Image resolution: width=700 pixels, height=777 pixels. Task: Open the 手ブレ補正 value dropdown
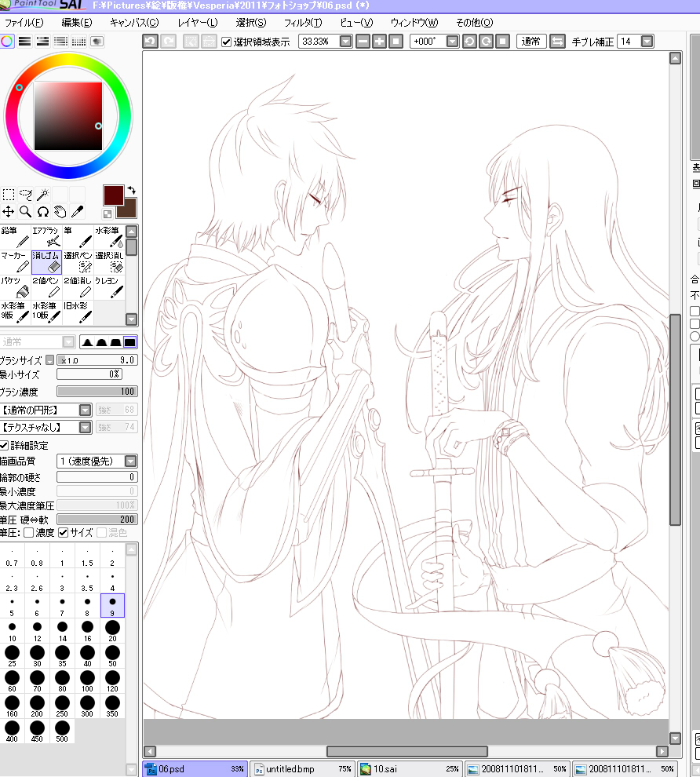click(647, 42)
